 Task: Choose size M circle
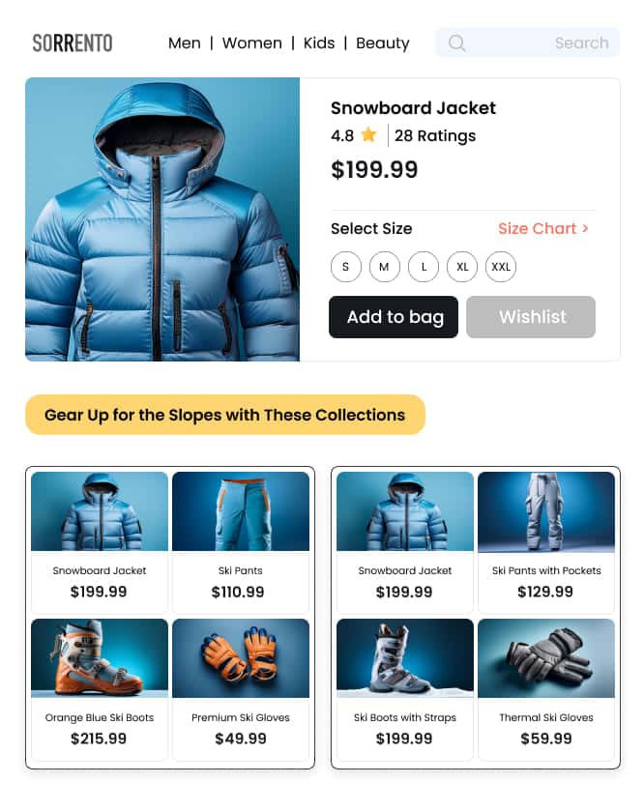385,267
